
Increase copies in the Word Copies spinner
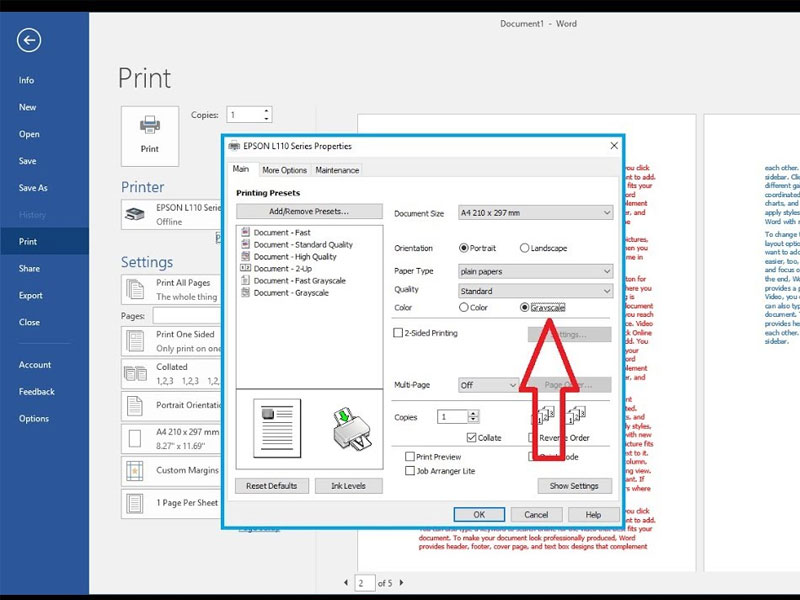click(x=266, y=111)
